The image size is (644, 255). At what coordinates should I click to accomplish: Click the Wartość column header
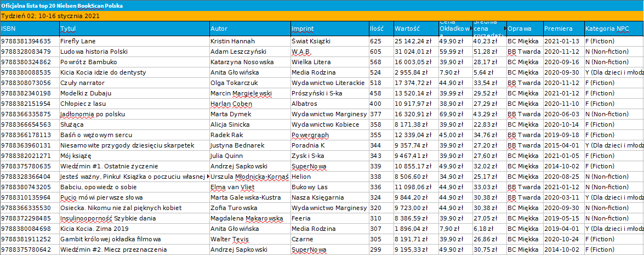(415, 29)
